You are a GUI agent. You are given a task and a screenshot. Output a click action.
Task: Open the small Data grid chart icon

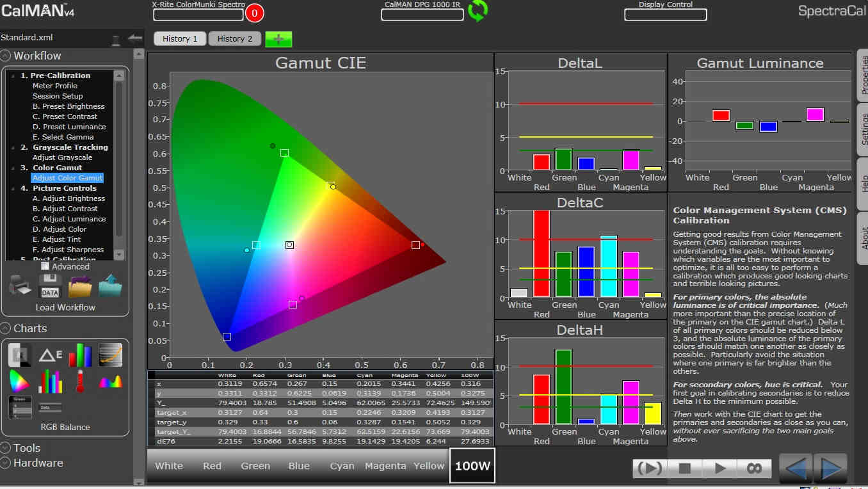click(x=50, y=407)
